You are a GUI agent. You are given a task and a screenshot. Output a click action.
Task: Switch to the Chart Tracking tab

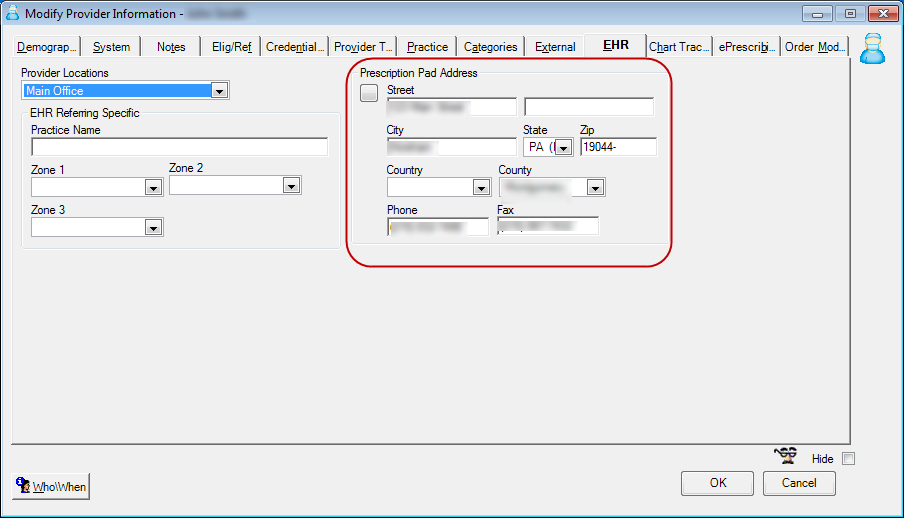coord(679,47)
